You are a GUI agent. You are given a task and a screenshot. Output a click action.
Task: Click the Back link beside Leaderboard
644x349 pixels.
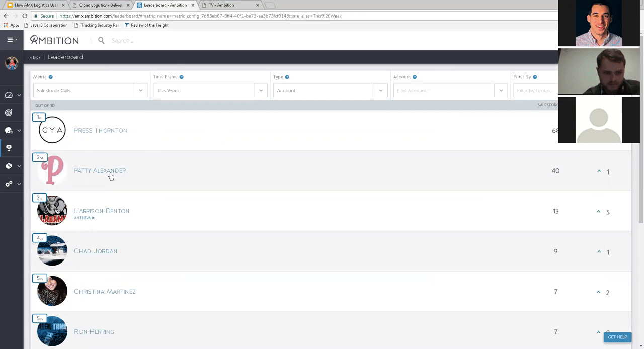click(x=35, y=57)
